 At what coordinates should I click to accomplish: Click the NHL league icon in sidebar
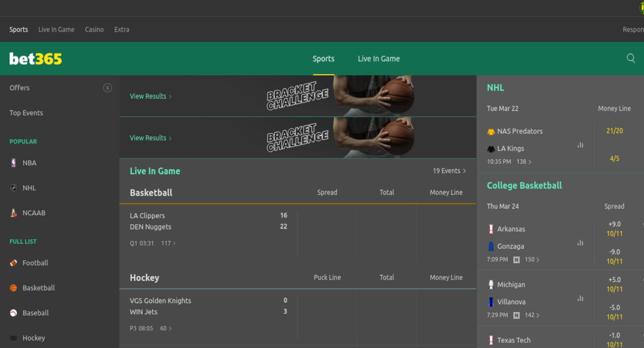coord(13,188)
